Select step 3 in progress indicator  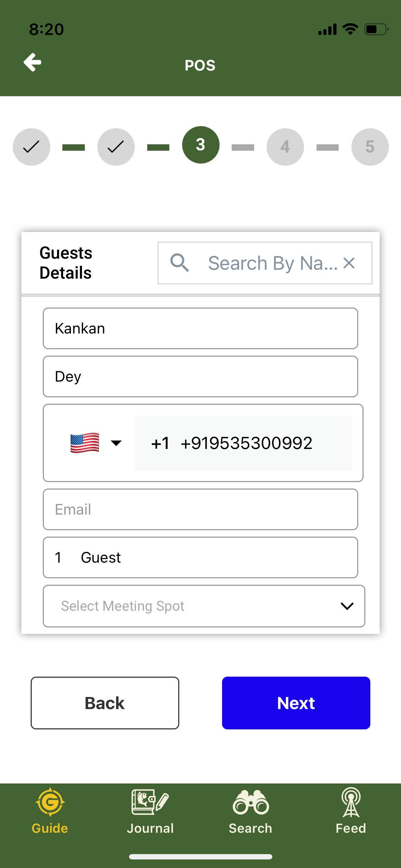pyautogui.click(x=201, y=145)
